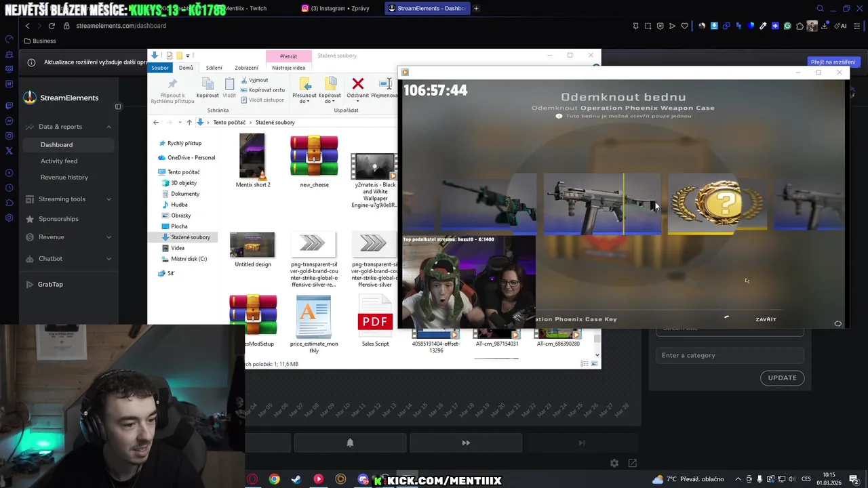This screenshot has width=868, height=488.
Task: Click the browser snapshot capture icon
Action: (x=648, y=26)
